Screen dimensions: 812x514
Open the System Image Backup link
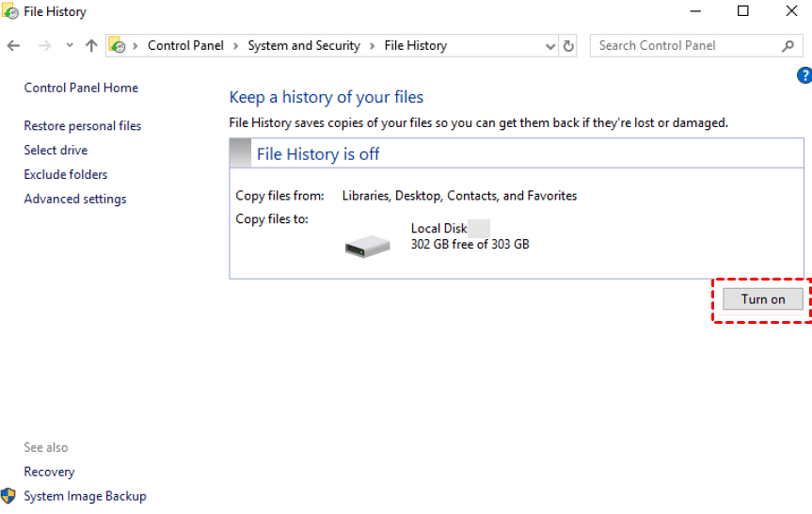tap(86, 496)
